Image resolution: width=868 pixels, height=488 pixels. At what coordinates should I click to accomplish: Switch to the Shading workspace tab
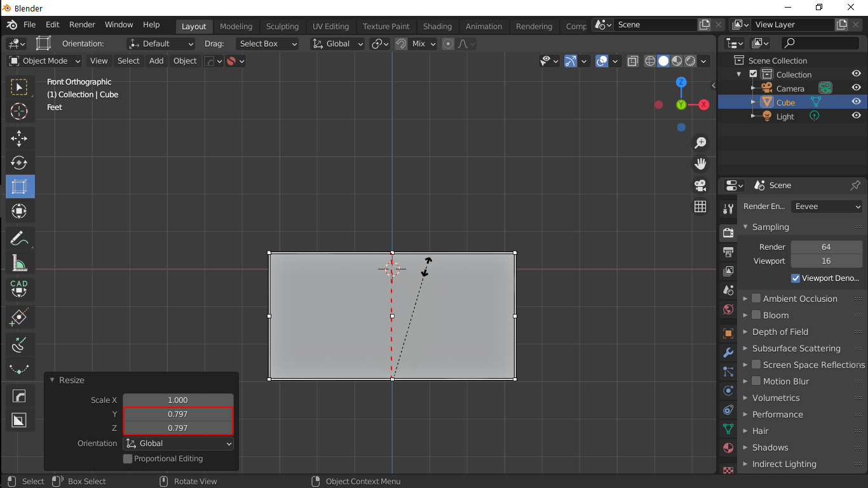coord(437,27)
